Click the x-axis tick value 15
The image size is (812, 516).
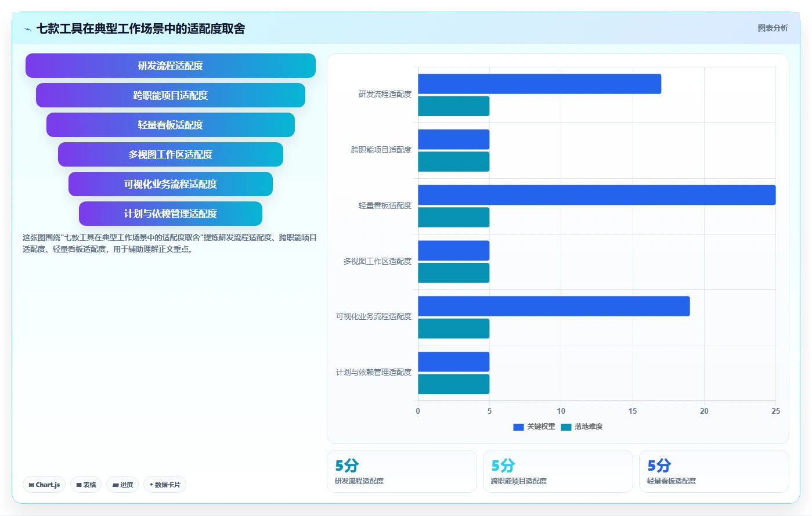pos(633,411)
